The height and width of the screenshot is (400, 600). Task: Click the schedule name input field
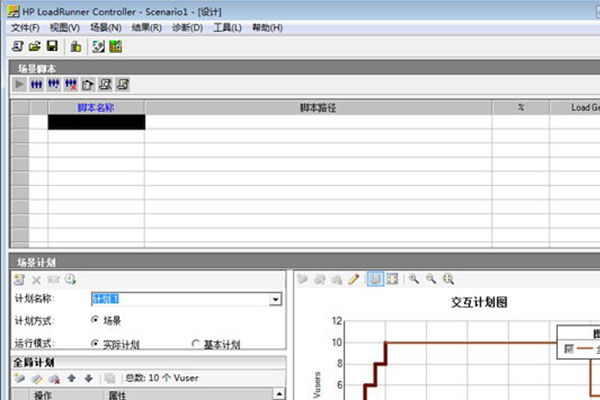coord(180,299)
